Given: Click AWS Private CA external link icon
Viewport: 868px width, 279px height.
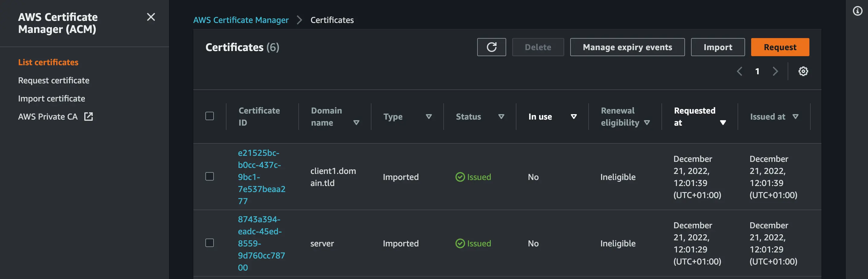Looking at the screenshot, I should coord(88,117).
